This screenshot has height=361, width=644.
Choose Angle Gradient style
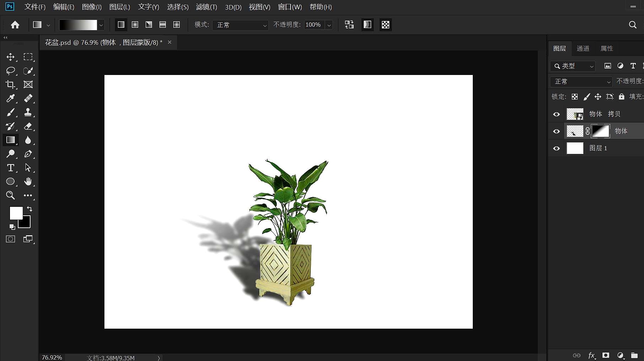pyautogui.click(x=149, y=25)
